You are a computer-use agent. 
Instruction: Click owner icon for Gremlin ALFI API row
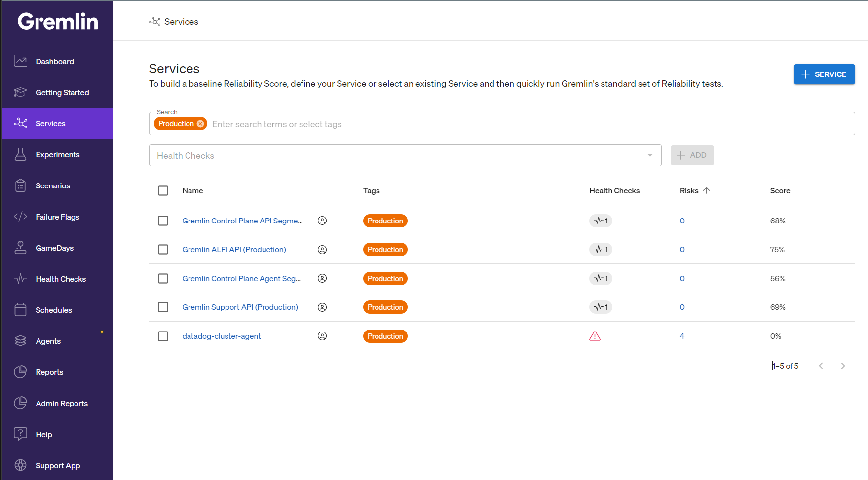[322, 250]
